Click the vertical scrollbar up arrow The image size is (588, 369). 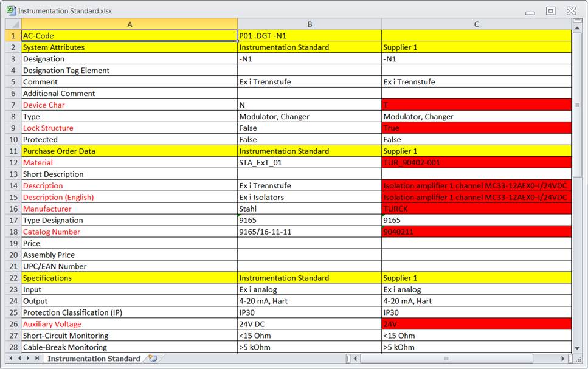click(578, 28)
